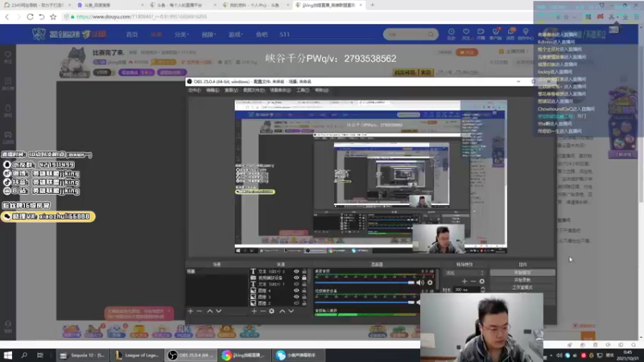This screenshot has height=362, width=644.
Task: Toggle the lock on the 图像 4 source
Action: (304, 290)
